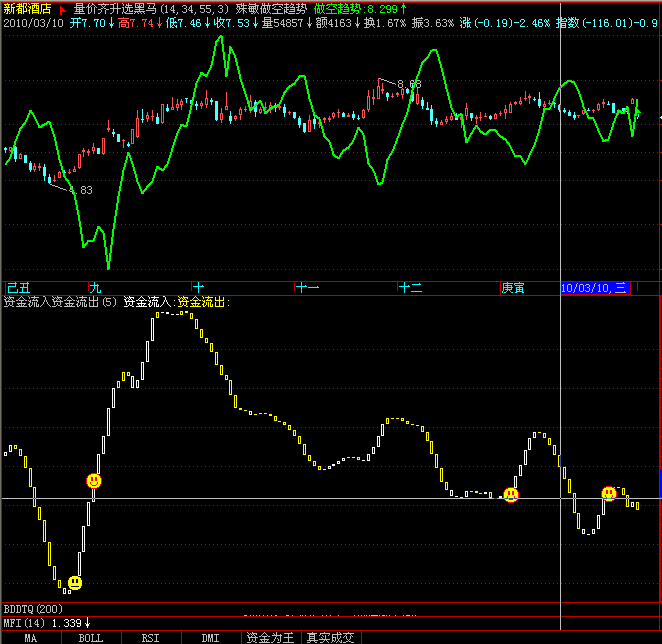Switch to the MA indicator tab
This screenshot has height=644, width=662.
(x=31, y=637)
